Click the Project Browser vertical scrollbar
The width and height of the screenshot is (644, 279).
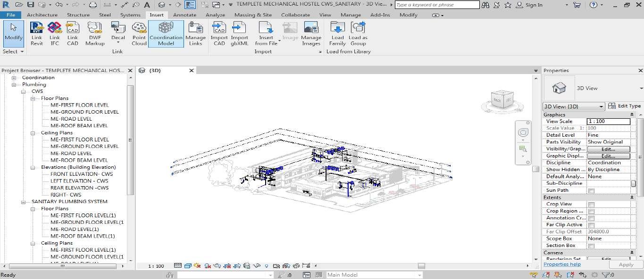tap(131, 140)
